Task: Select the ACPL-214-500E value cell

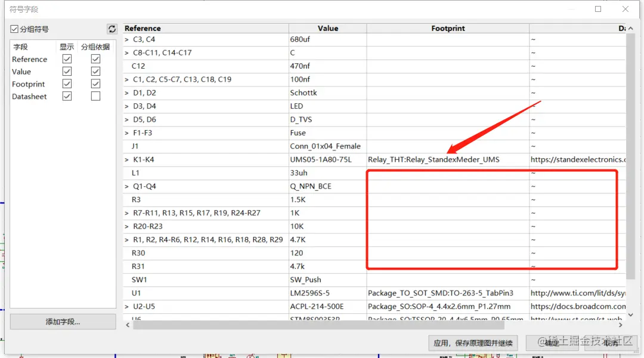Action: pyautogui.click(x=328, y=307)
